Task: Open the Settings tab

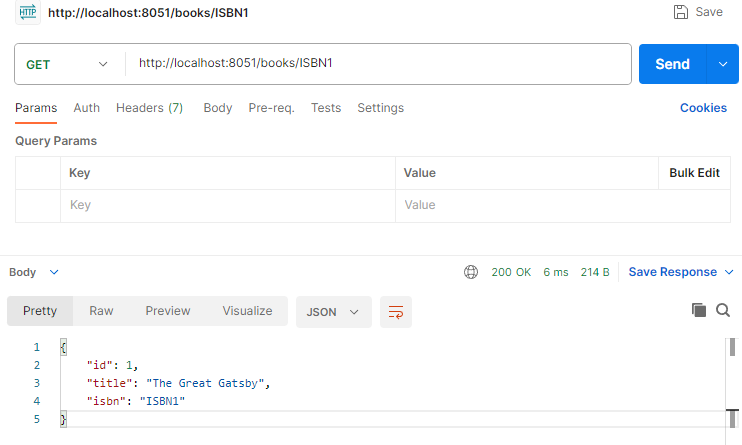Action: 380,108
